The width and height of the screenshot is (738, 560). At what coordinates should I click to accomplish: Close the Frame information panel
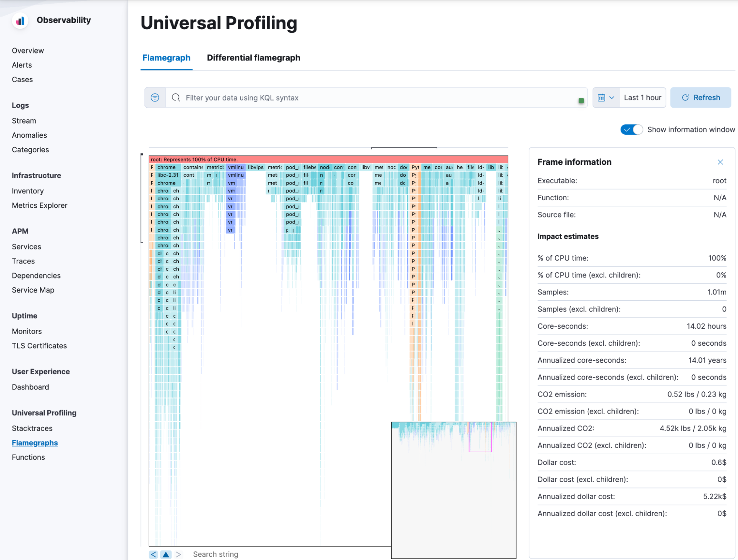point(720,162)
